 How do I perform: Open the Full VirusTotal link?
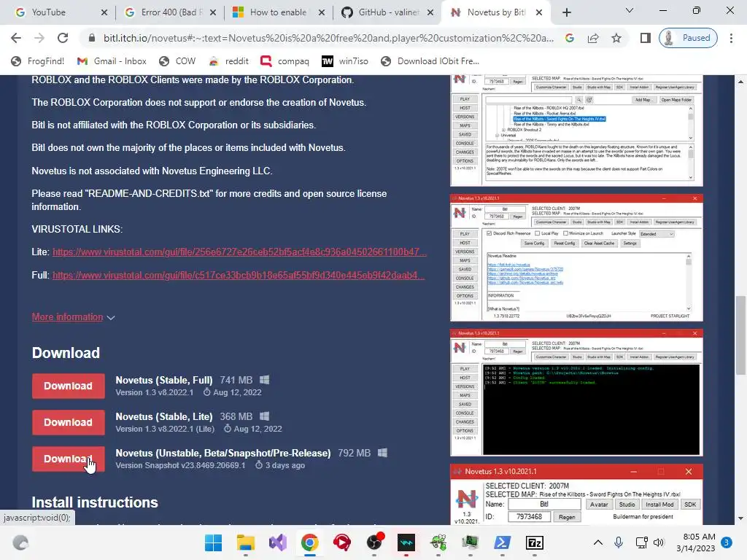click(239, 275)
